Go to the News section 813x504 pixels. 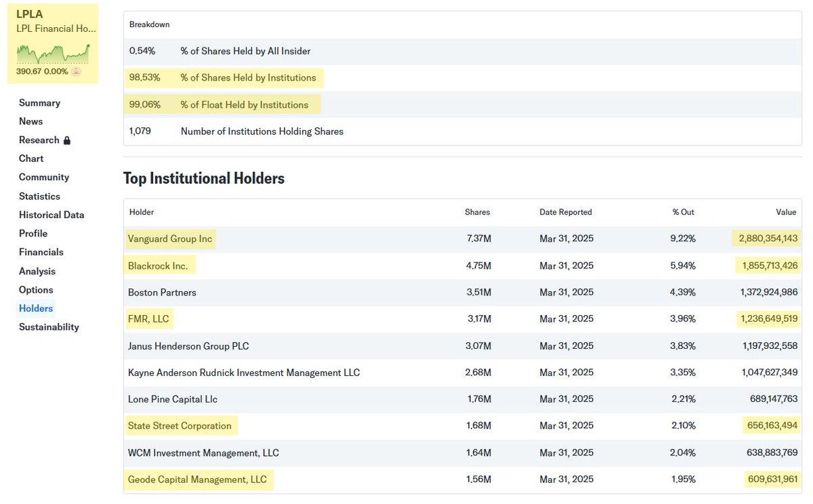point(30,121)
